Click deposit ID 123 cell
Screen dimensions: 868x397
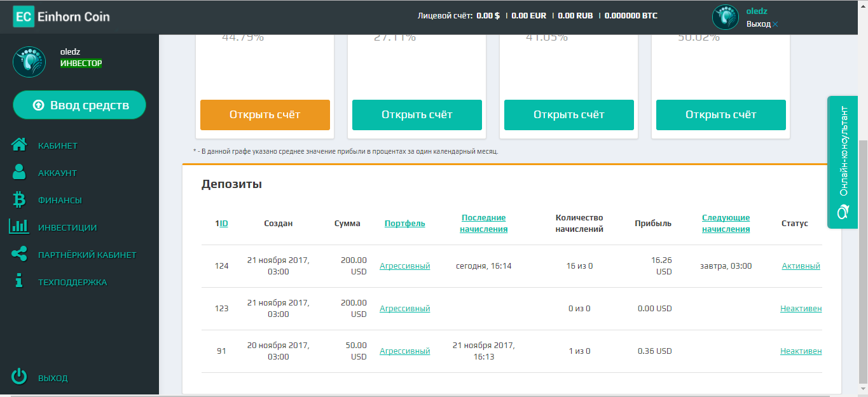point(221,309)
